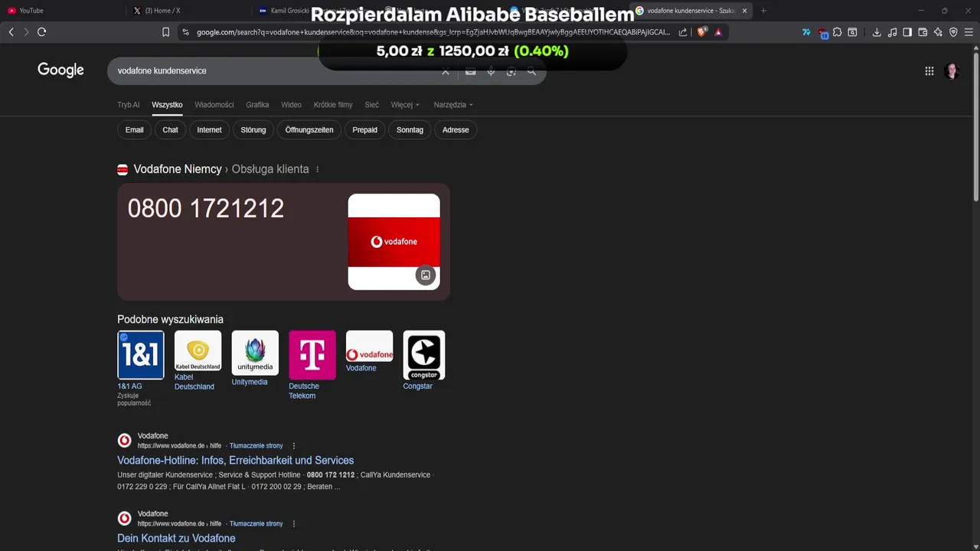980x551 pixels.
Task: Open the media control music note
Action: tap(892, 32)
